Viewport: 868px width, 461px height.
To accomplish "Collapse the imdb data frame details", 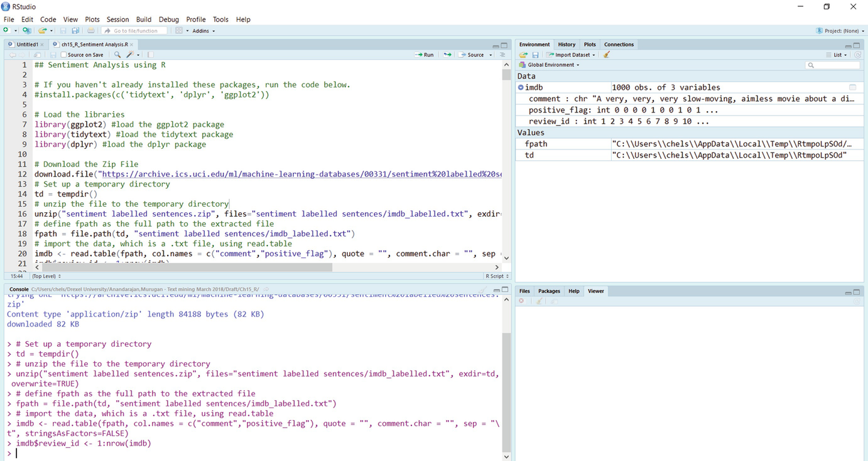I will click(521, 87).
